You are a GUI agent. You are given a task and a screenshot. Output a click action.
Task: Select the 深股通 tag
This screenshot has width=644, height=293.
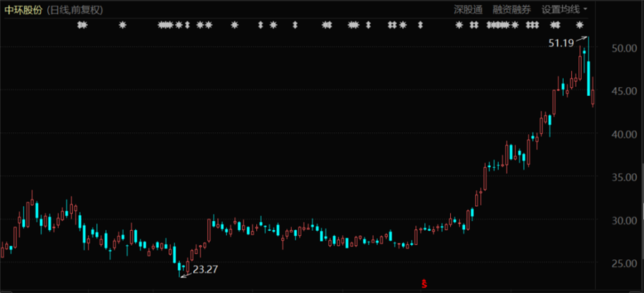(x=469, y=10)
